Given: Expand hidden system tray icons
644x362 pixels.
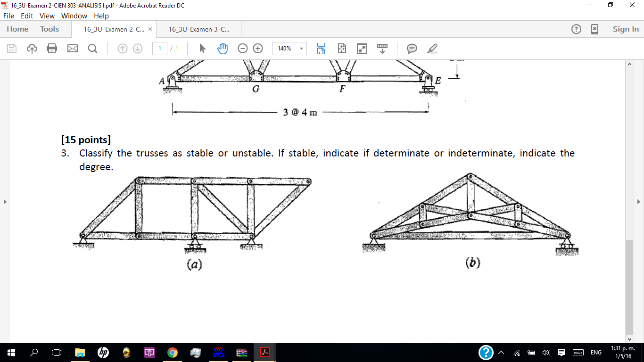Looking at the screenshot, I should tap(501, 353).
